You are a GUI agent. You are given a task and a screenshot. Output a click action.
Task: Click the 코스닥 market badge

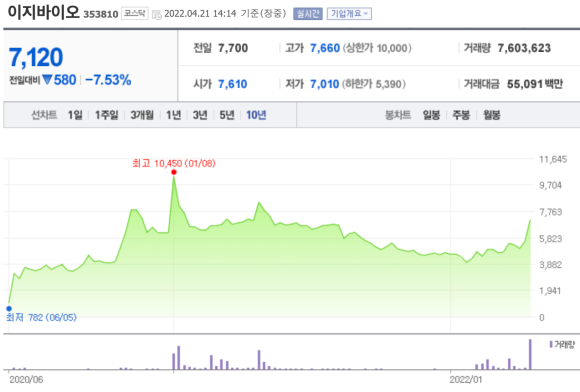pyautogui.click(x=135, y=14)
